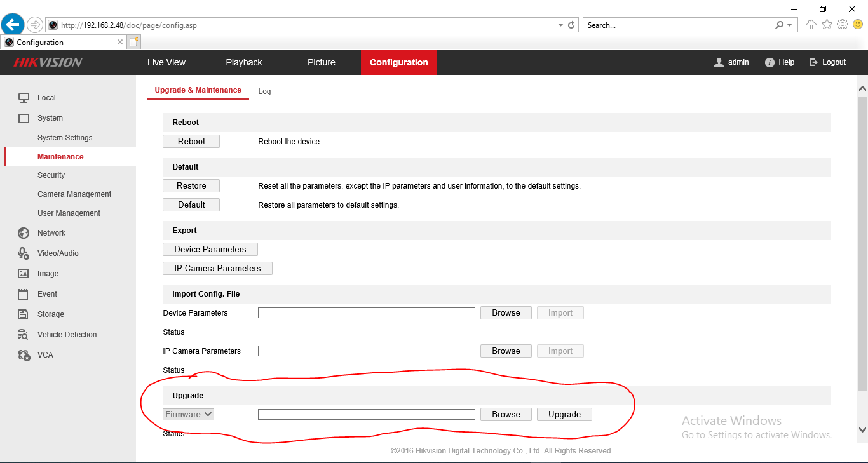The image size is (868, 463).
Task: Click the VCA icon in sidebar
Action: coord(24,355)
